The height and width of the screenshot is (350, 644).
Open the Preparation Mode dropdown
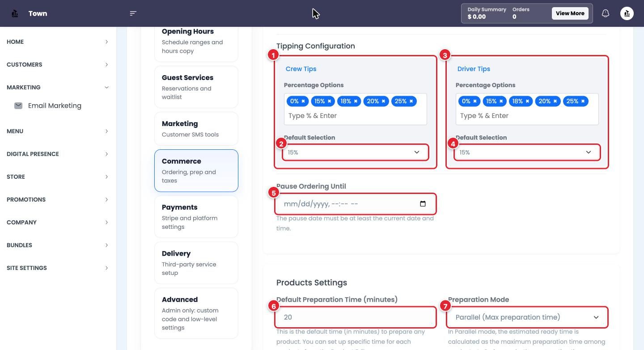(527, 317)
